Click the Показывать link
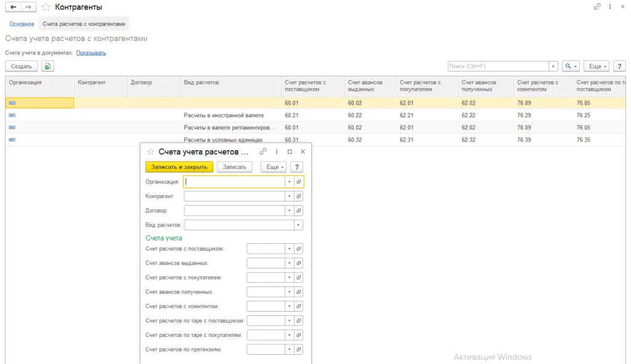631x364 pixels. [x=91, y=53]
